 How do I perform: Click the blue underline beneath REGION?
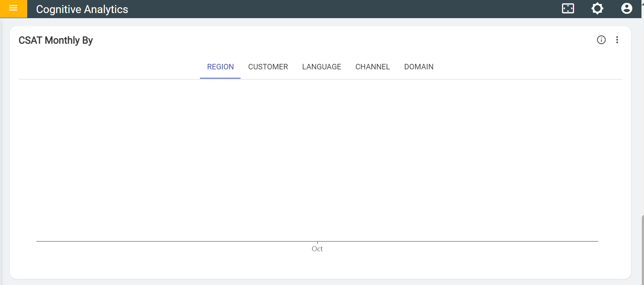220,78
